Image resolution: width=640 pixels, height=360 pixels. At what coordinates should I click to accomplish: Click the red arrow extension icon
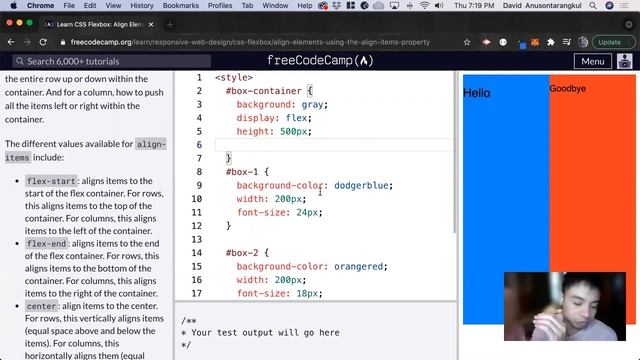pyautogui.click(x=486, y=42)
